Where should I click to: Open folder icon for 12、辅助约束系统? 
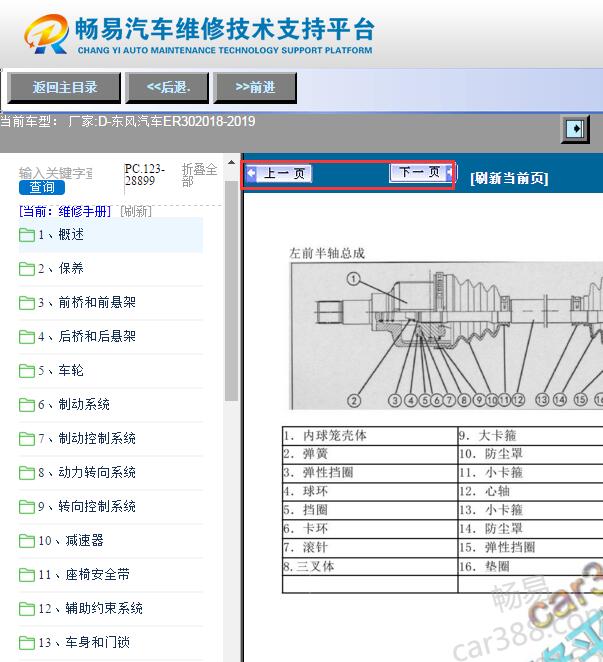tap(27, 609)
